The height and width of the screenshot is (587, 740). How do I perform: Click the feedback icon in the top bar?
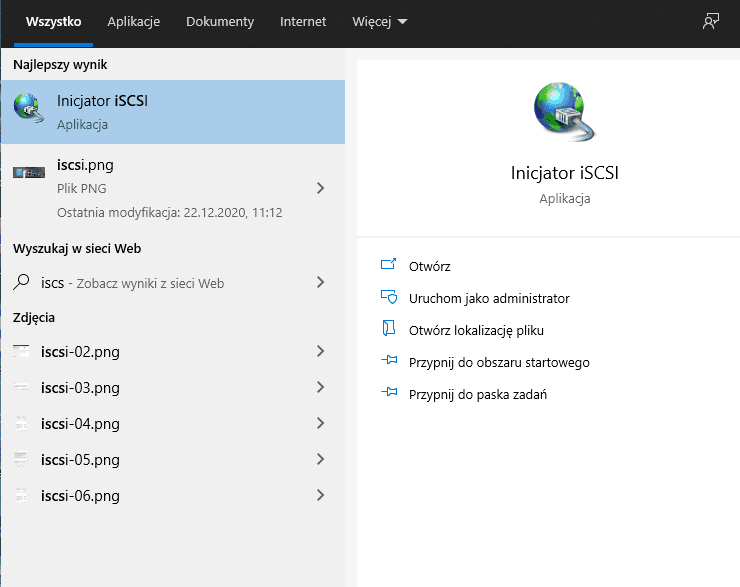711,21
